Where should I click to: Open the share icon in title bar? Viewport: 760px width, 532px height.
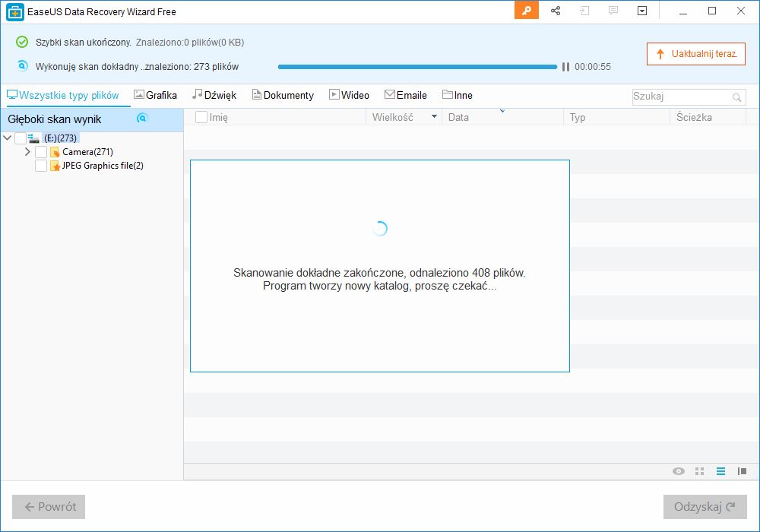[x=556, y=11]
